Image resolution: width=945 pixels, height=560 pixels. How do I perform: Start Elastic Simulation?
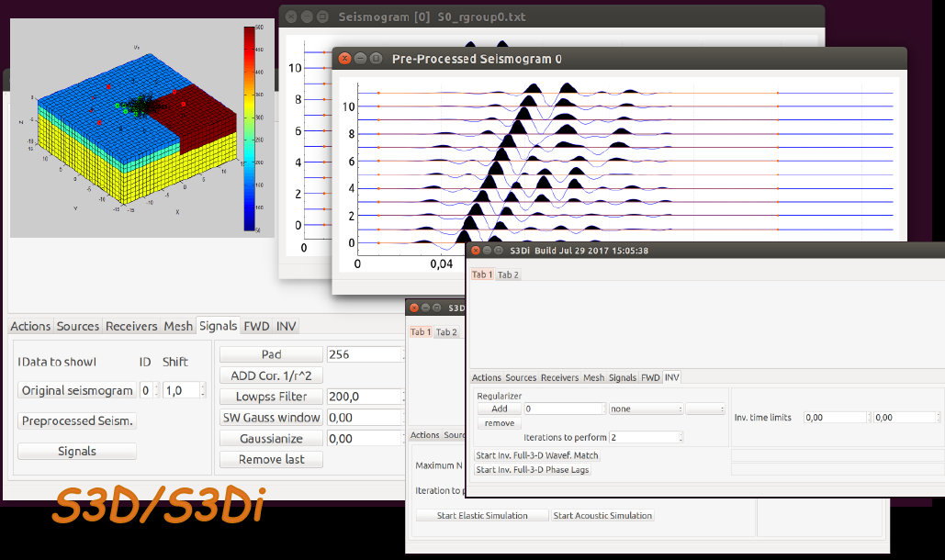click(482, 515)
